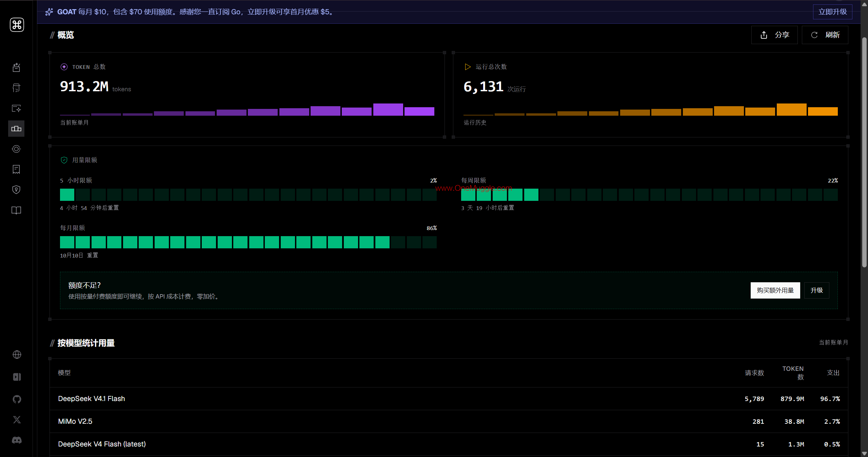The height and width of the screenshot is (457, 868).
Task: Open the book docs sidebar icon
Action: coord(16,210)
